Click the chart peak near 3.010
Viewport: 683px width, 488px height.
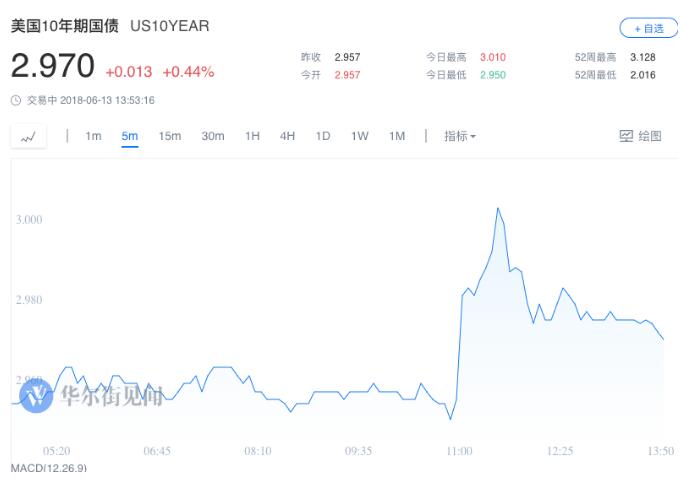(498, 208)
